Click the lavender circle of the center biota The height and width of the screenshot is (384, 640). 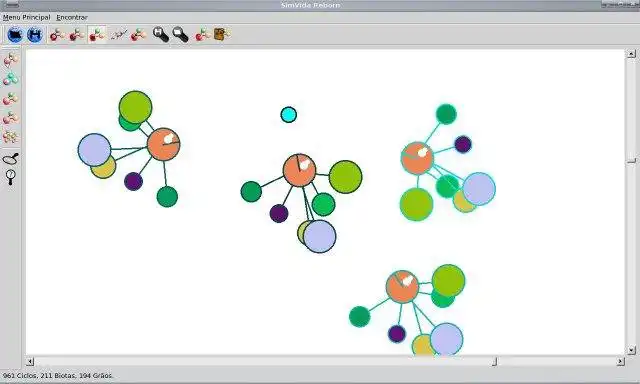320,236
